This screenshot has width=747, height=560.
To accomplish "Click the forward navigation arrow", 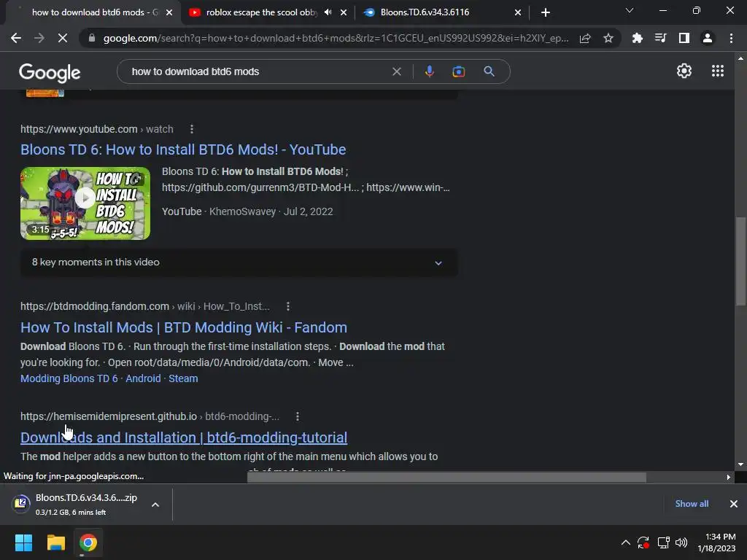I will pyautogui.click(x=39, y=38).
